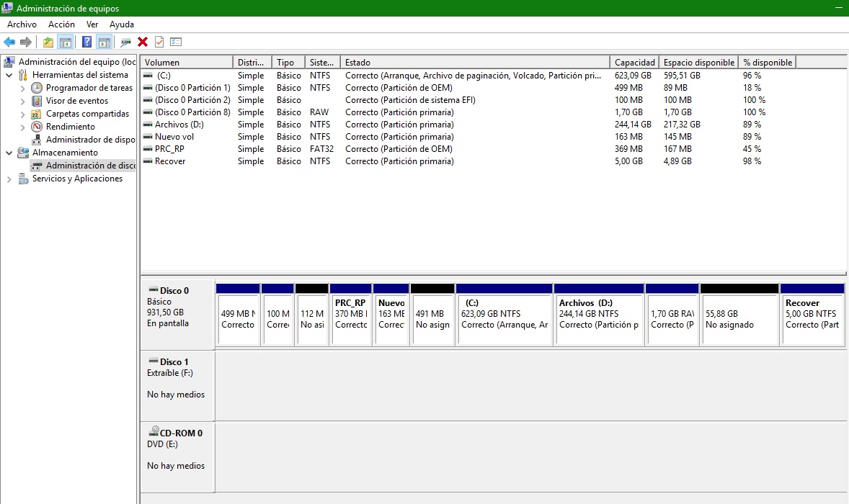Click the gray Forward arrow in toolbar
This screenshot has height=504, width=849.
pyautogui.click(x=25, y=42)
